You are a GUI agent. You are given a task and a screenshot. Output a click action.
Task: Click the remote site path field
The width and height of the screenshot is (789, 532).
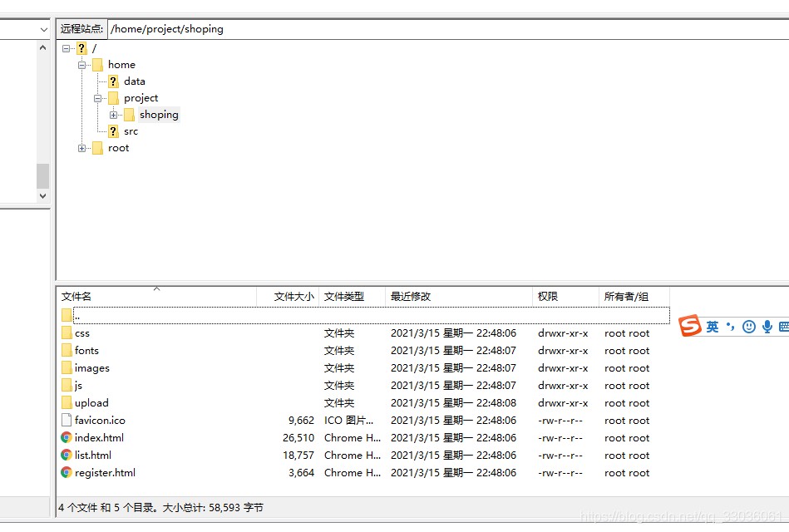(x=448, y=29)
